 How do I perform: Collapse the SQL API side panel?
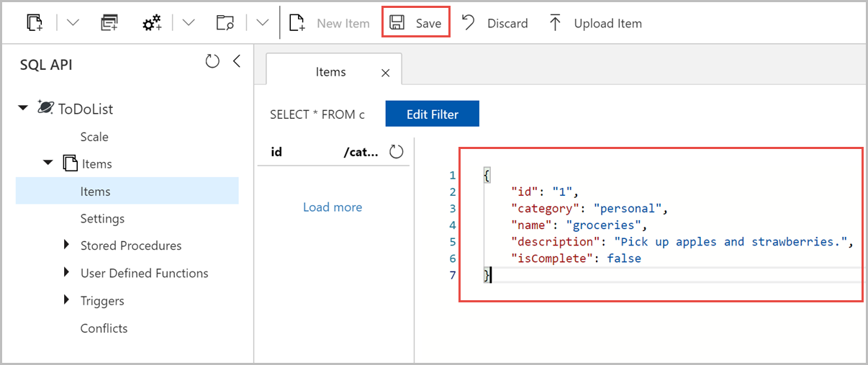237,62
